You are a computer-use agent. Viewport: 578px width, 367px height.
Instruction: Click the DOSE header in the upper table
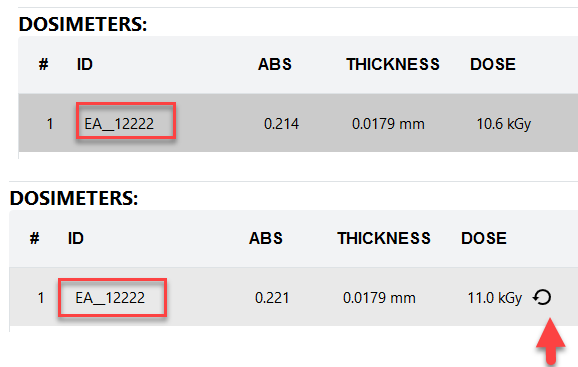coord(493,64)
